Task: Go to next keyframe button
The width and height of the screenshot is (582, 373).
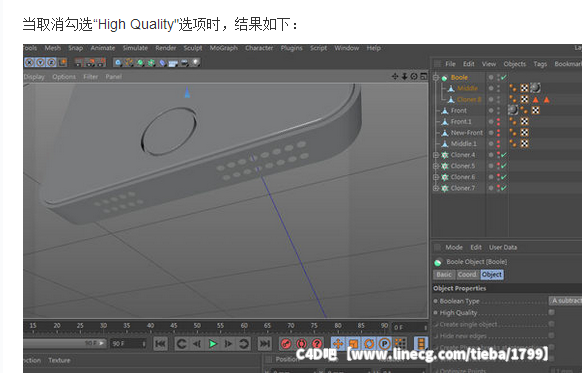Action: click(x=243, y=344)
